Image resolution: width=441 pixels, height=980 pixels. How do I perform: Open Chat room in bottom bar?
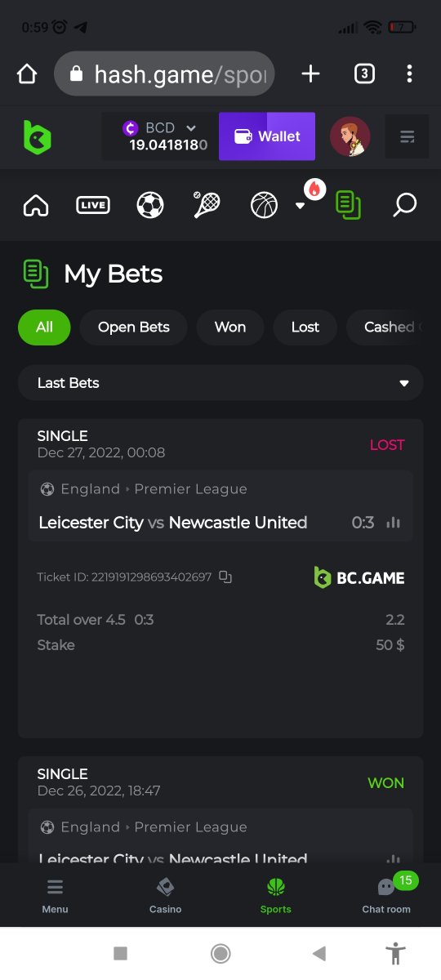[386, 895]
